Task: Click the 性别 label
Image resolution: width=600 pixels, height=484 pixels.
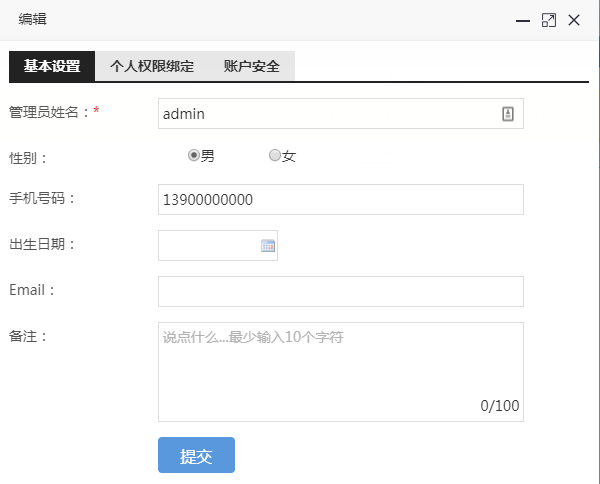Action: (x=28, y=158)
